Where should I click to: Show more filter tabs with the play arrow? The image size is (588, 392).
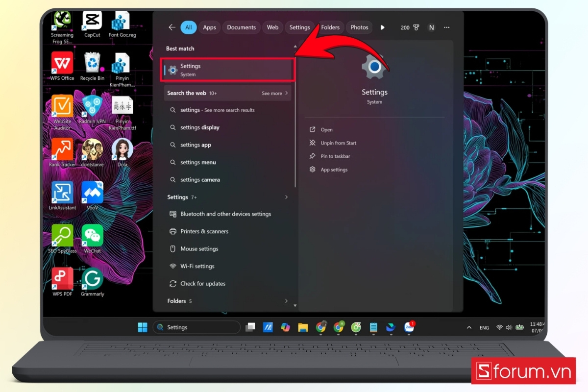(383, 27)
